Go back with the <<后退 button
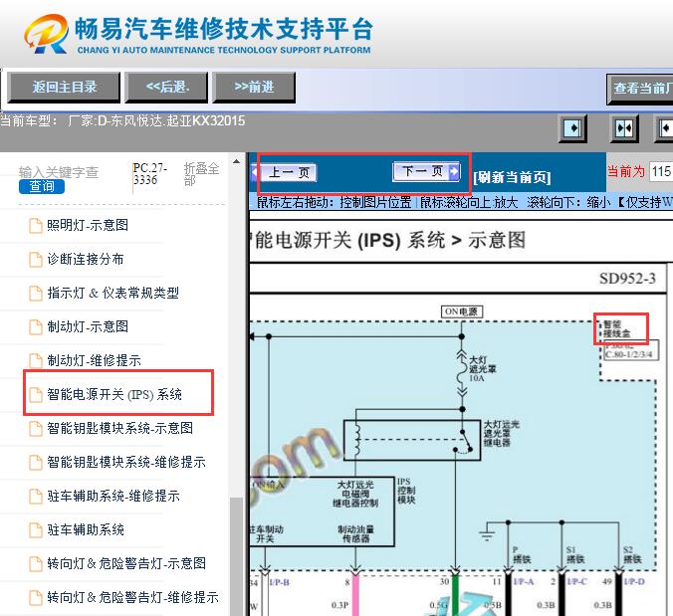This screenshot has height=616, width=673. [x=166, y=88]
